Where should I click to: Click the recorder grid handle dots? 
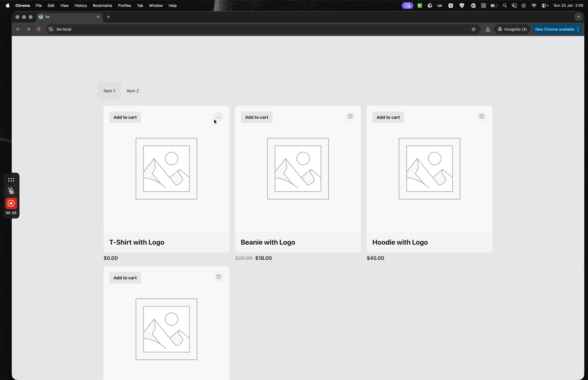11,180
